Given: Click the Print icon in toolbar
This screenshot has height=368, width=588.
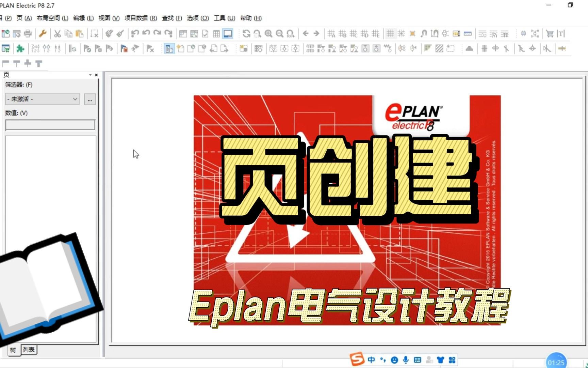Looking at the screenshot, I should 28,33.
